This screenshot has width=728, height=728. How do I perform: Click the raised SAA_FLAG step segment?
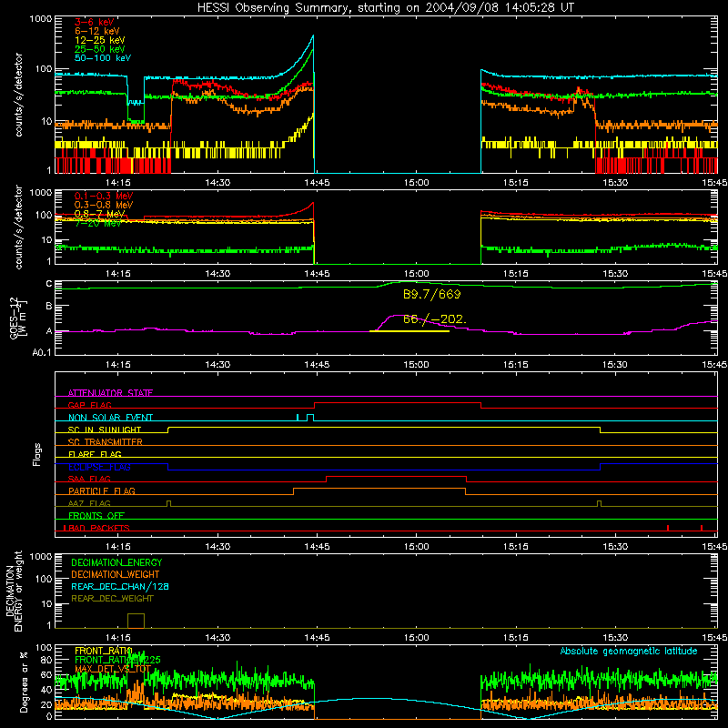pos(397,476)
